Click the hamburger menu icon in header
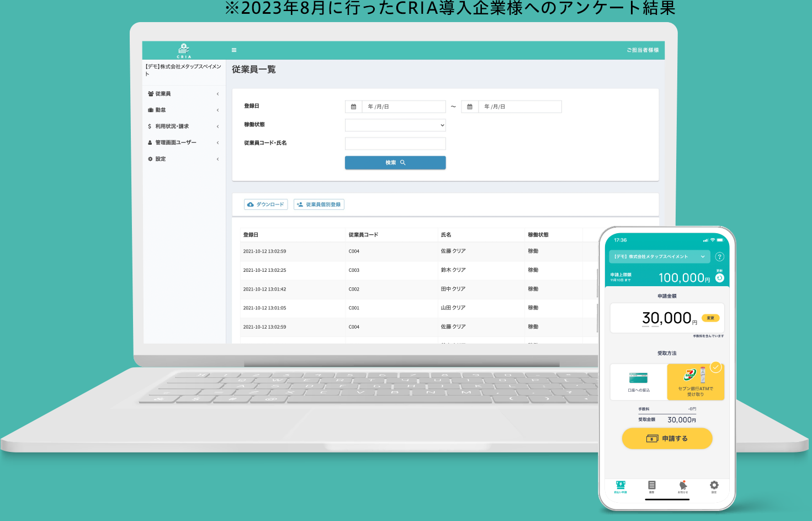 234,50
